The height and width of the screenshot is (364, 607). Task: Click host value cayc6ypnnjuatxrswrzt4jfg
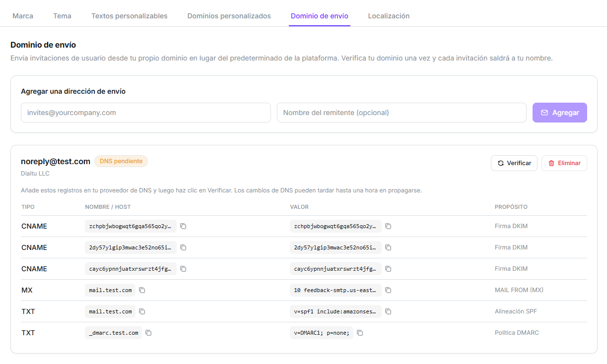[131, 269]
